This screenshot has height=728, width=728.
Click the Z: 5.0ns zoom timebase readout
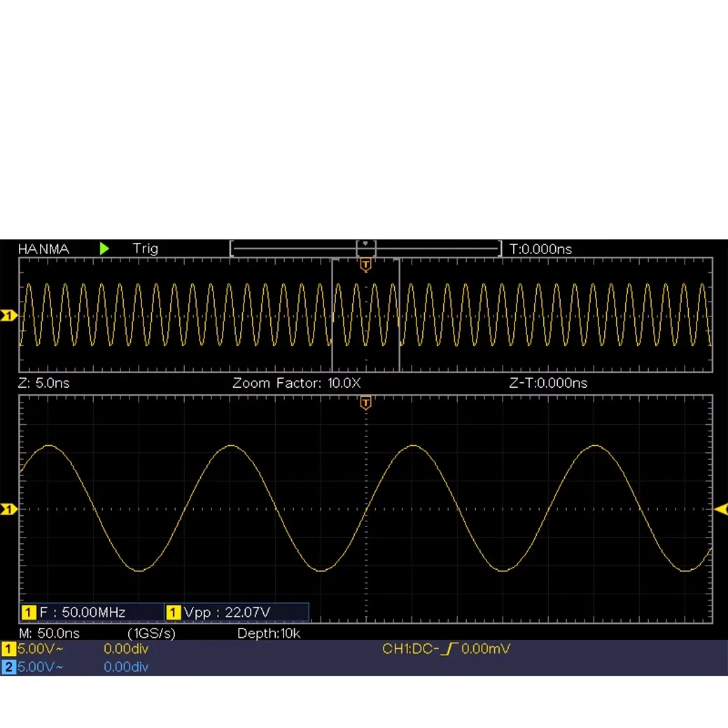coord(43,383)
